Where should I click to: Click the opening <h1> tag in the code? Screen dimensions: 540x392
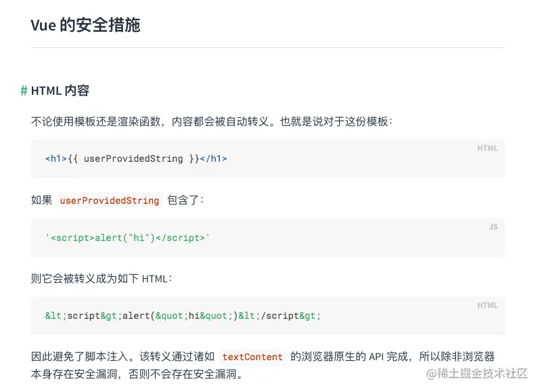56,159
